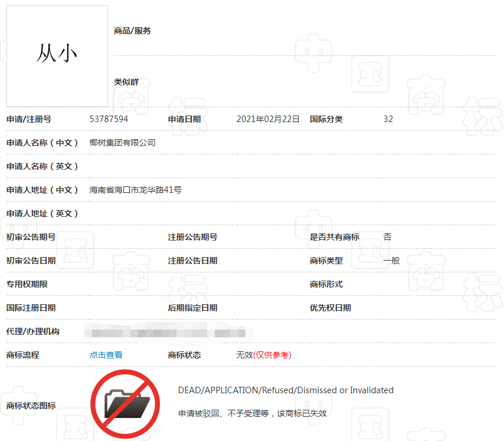This screenshot has height=441, width=504.
Task: Click the red 仅供参考 note
Action: click(272, 355)
